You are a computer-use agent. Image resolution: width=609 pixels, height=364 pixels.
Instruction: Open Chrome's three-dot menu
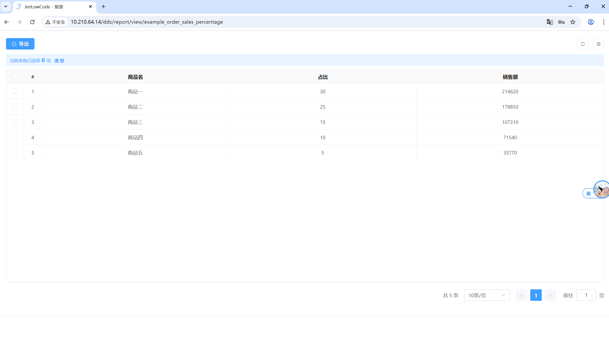603,22
